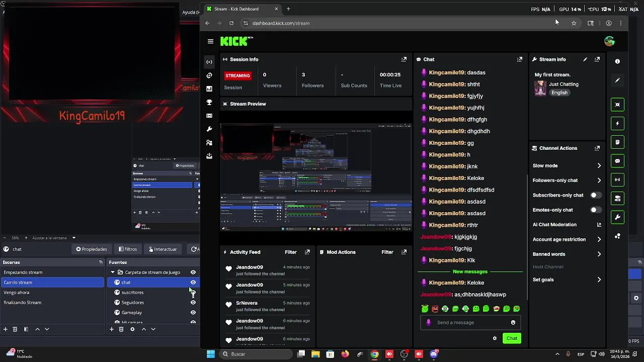Open AI Chat Moderation link

(x=567, y=225)
